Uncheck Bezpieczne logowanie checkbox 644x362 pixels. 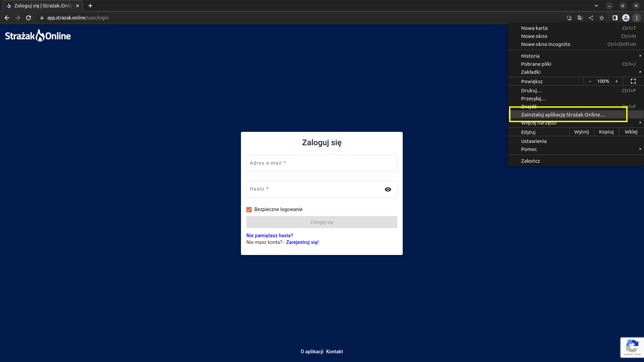(x=249, y=210)
